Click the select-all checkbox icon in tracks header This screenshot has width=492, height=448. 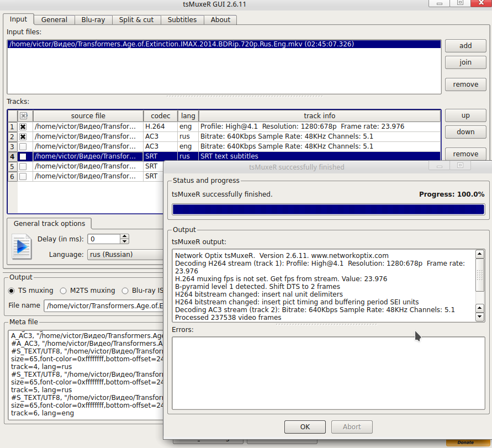point(23,116)
